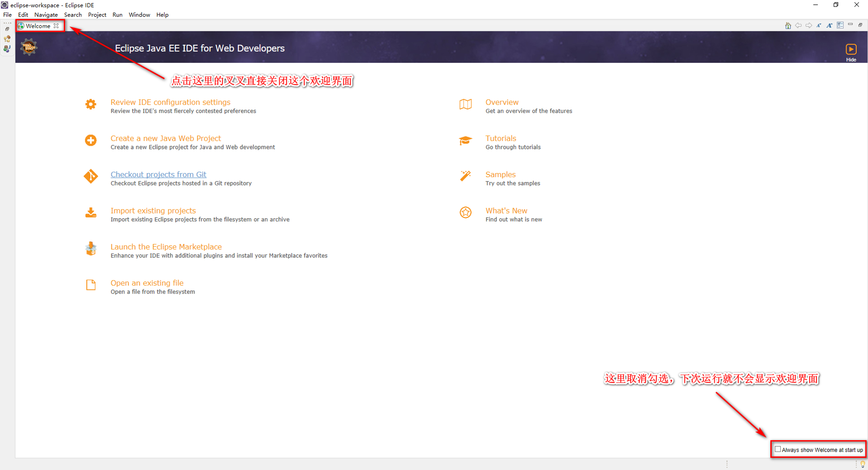This screenshot has width=868, height=470.
Task: Go to the Welcome home page icon
Action: [788, 26]
